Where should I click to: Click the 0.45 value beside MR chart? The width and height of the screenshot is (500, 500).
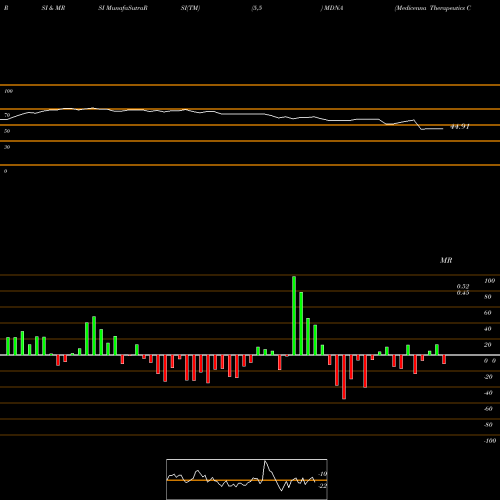[463, 293]
